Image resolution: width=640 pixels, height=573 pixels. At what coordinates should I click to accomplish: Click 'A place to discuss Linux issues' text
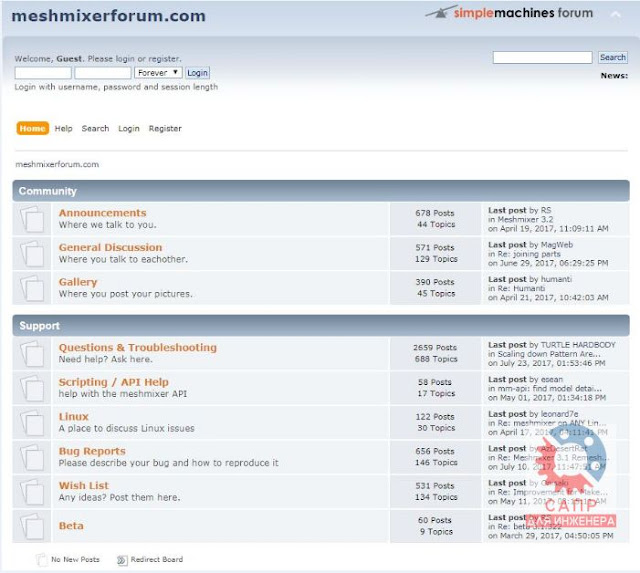[127, 429]
